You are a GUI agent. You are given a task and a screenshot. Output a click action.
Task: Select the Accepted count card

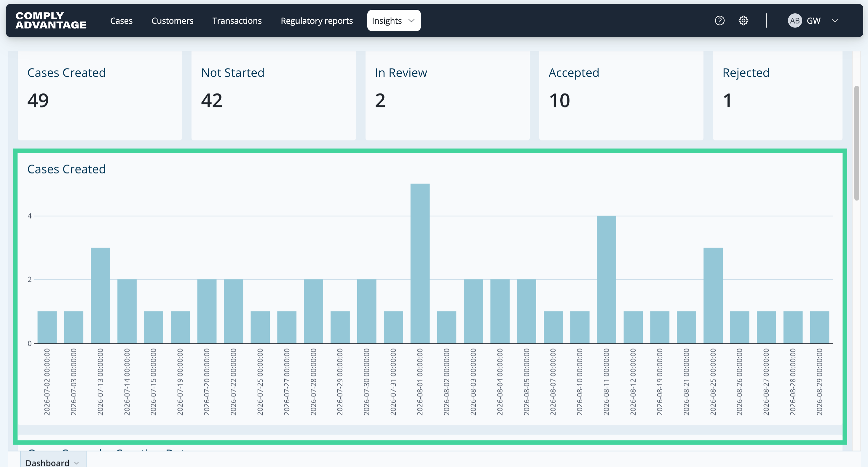[x=621, y=96]
